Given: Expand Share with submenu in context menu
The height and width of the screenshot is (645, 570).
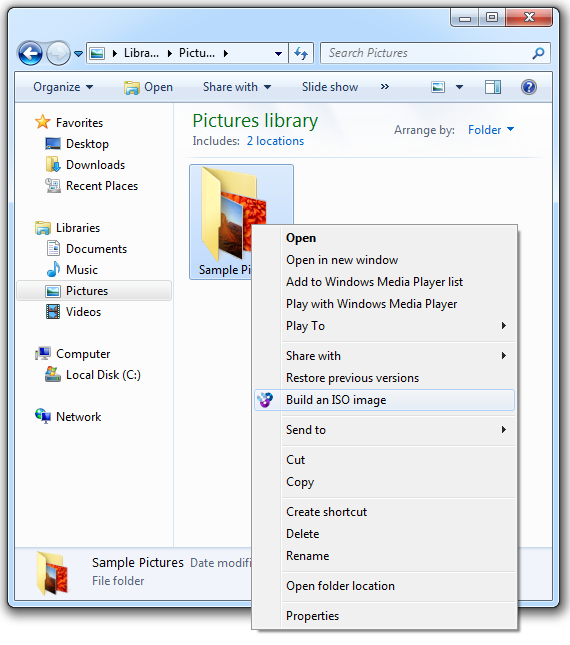Looking at the screenshot, I should (385, 356).
